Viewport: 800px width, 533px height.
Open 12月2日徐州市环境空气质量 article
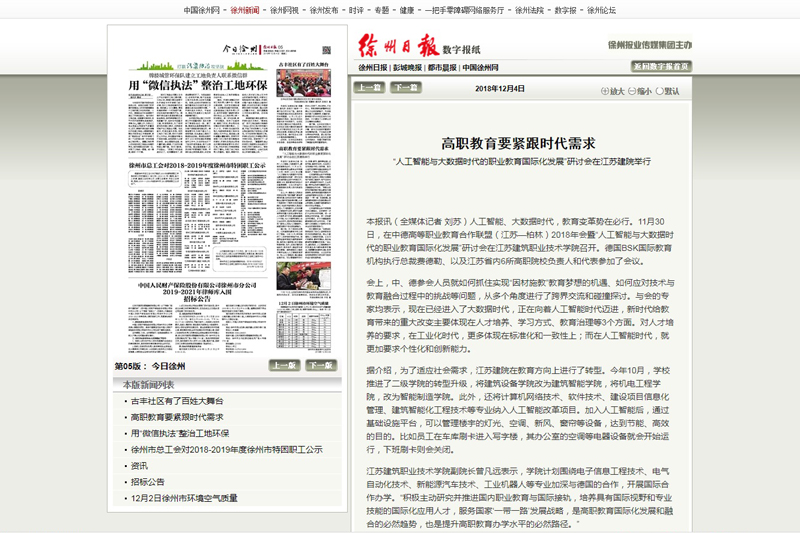click(184, 497)
